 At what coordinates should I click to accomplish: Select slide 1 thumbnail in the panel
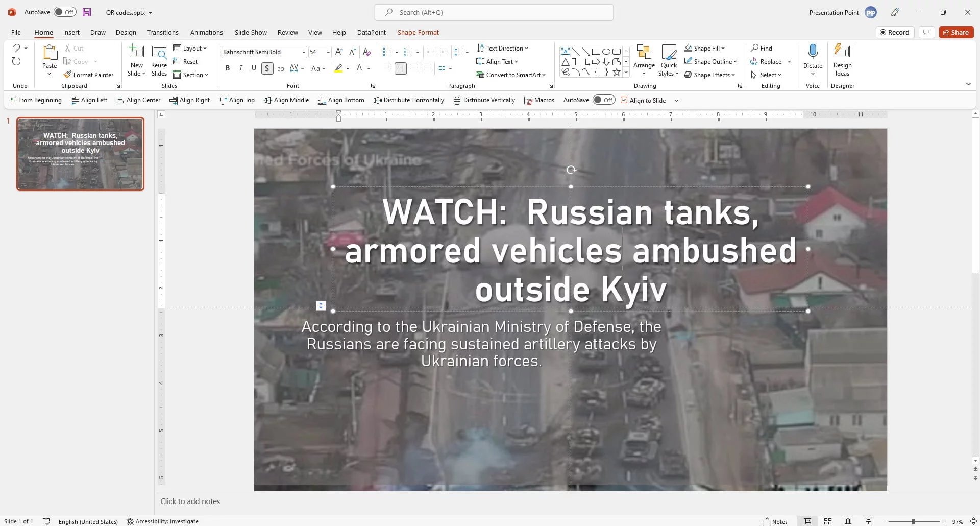click(80, 154)
